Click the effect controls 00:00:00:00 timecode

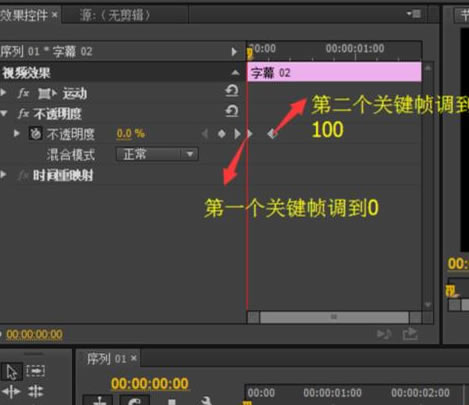[x=34, y=334]
